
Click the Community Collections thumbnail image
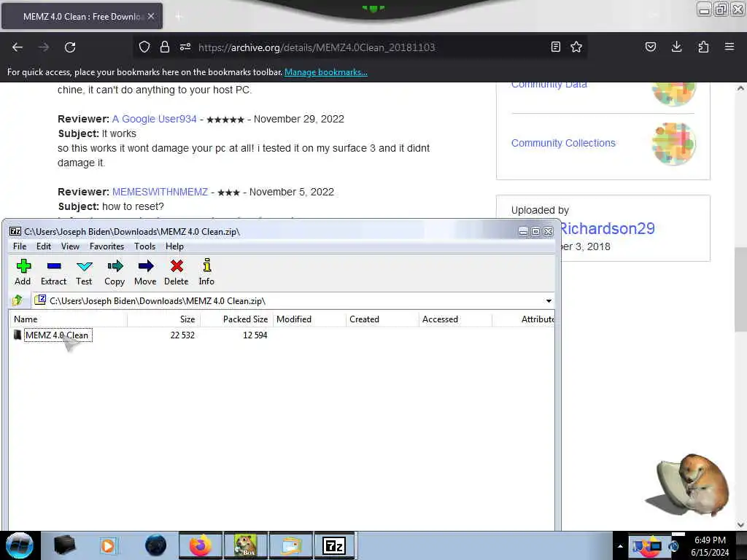[x=673, y=144]
